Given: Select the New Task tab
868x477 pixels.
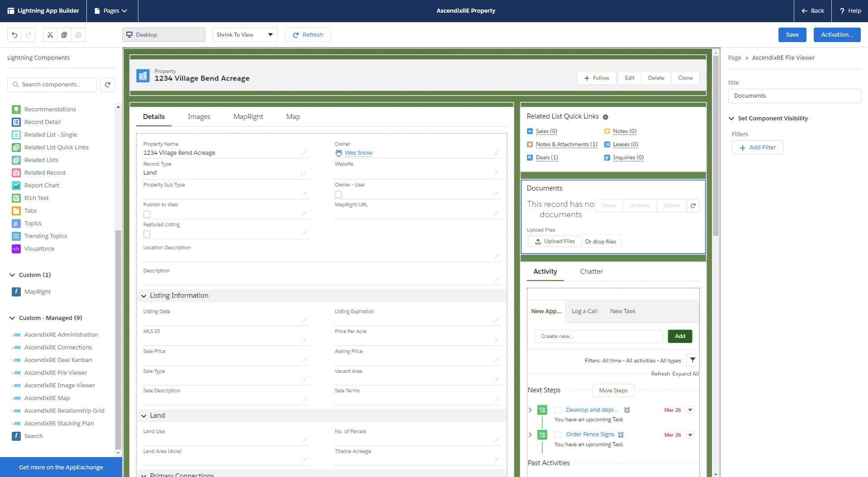Looking at the screenshot, I should [622, 311].
